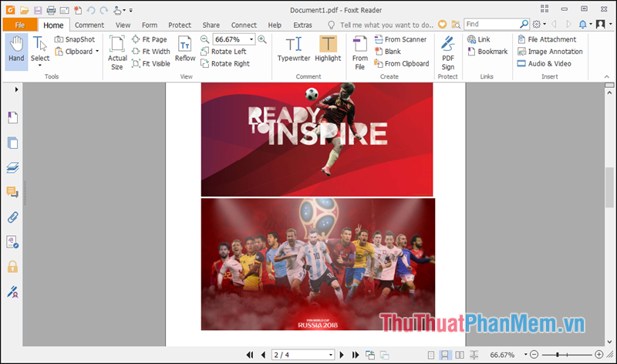Viewport: 617px width, 364px height.
Task: Open PDF Sign tool
Action: click(x=448, y=52)
